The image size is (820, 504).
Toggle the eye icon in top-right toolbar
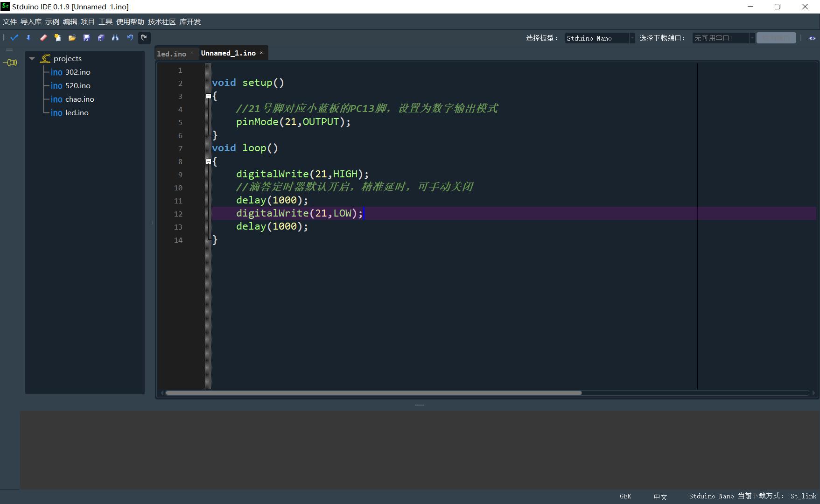pyautogui.click(x=812, y=38)
